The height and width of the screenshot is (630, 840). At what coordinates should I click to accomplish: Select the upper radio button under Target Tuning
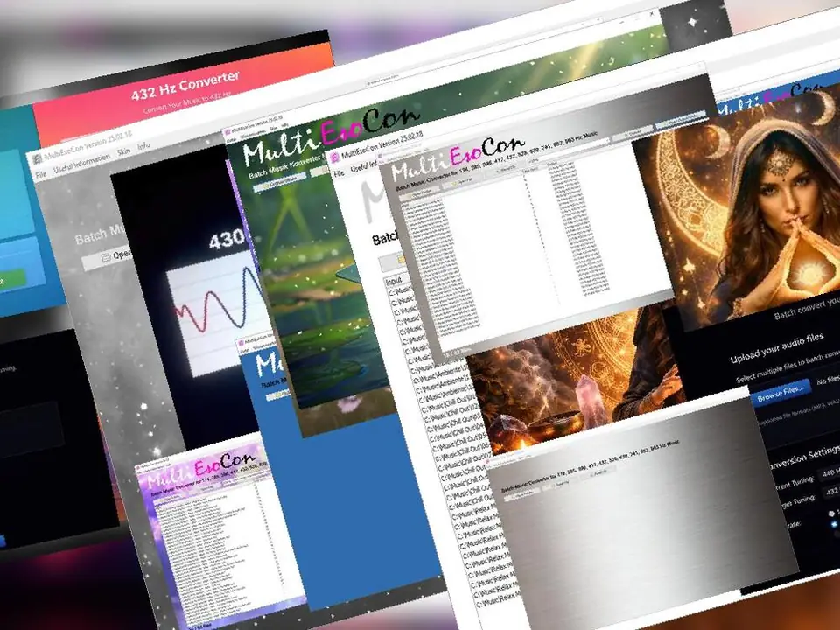[x=832, y=513]
